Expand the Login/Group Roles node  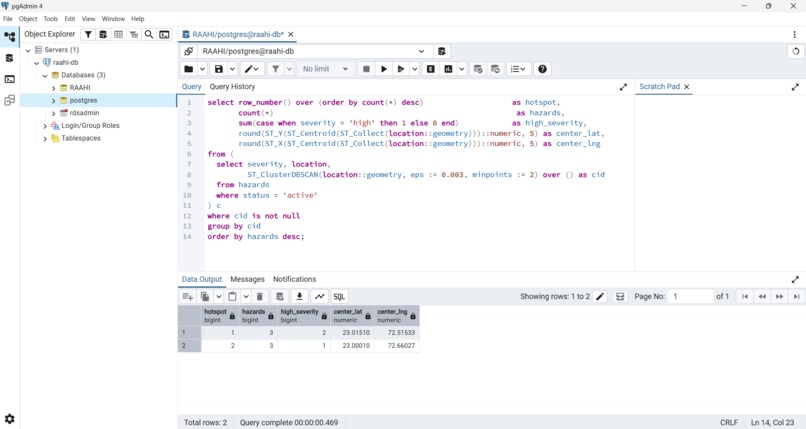coord(45,126)
